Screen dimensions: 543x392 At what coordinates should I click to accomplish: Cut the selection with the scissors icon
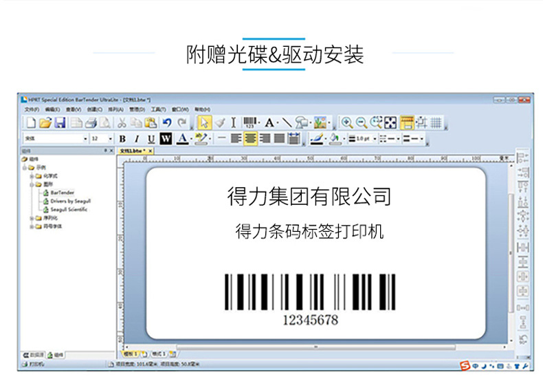click(122, 122)
